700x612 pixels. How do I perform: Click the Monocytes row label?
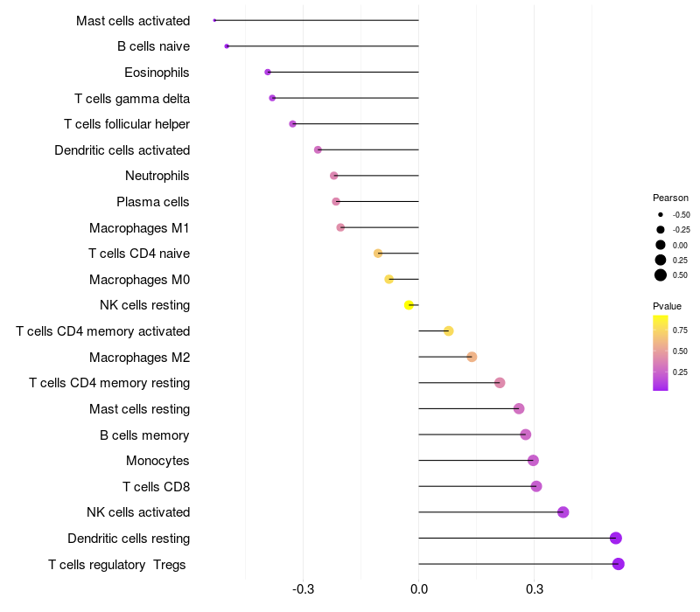pos(157,461)
